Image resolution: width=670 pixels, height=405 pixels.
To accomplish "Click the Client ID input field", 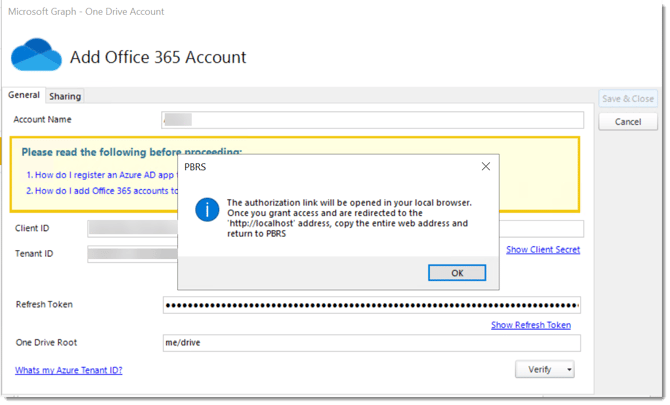I will point(132,229).
